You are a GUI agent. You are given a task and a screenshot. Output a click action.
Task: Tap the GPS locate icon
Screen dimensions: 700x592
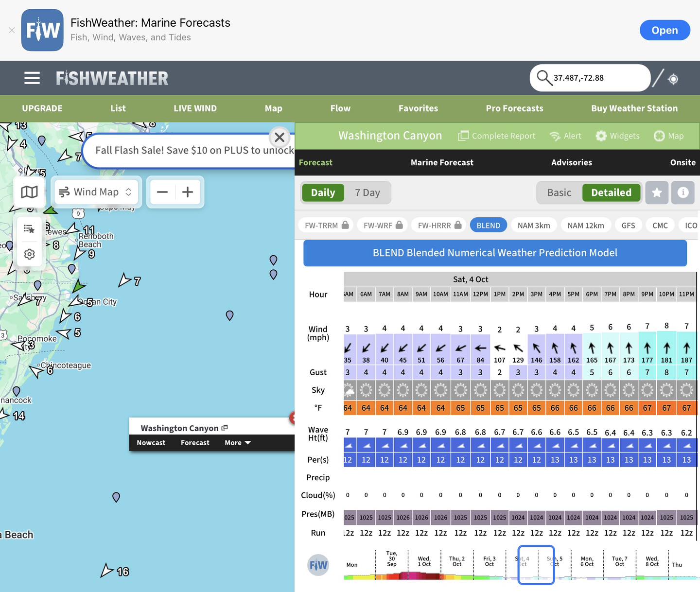point(673,79)
